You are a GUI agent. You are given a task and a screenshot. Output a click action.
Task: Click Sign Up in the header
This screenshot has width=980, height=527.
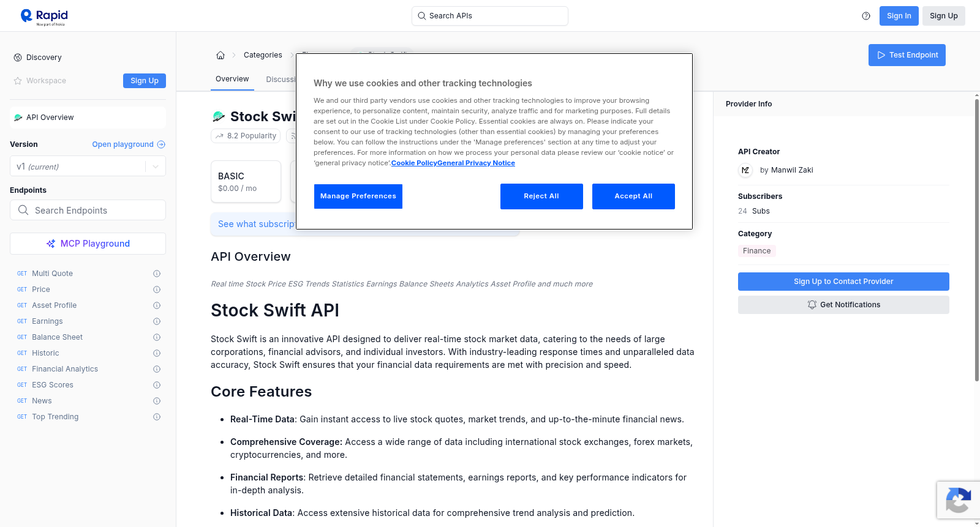click(x=944, y=16)
